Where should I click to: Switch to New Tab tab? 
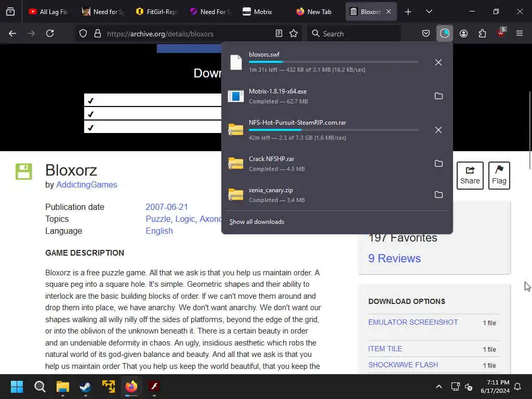[317, 12]
